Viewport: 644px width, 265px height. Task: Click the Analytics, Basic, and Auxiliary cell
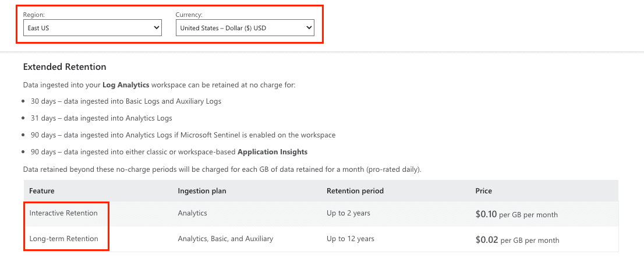[225, 239]
